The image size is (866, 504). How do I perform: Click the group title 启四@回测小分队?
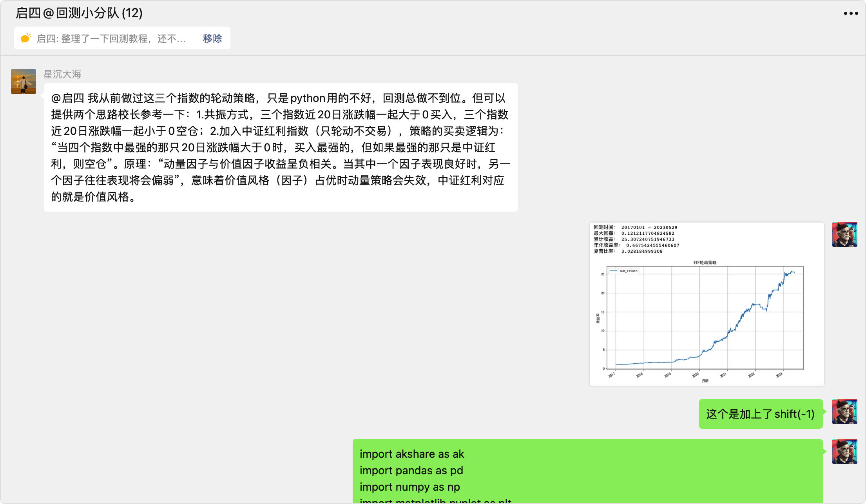[x=79, y=13]
